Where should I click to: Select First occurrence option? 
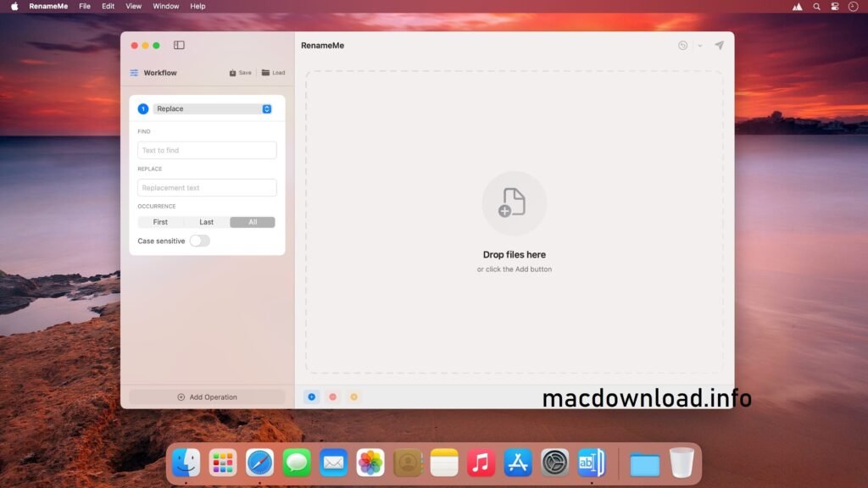(x=160, y=222)
